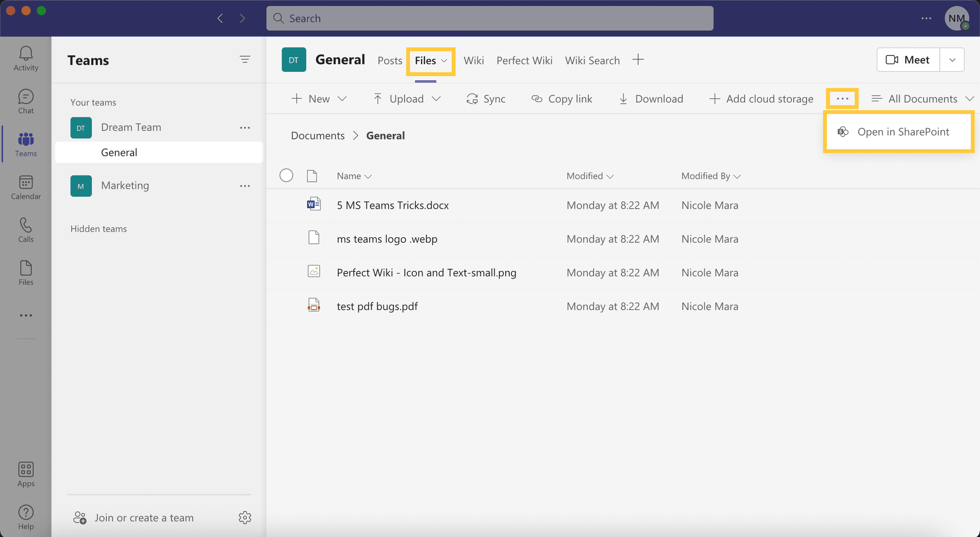The image size is (980, 537).
Task: Open the Perfect Wiki tab
Action: [524, 60]
